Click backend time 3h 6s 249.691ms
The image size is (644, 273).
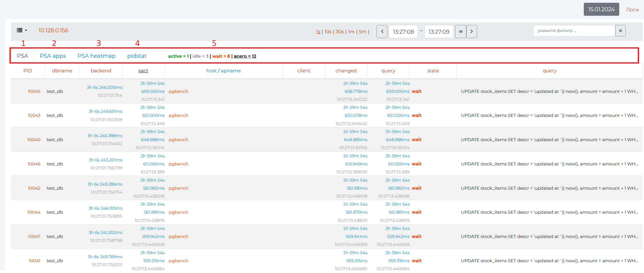click(105, 111)
